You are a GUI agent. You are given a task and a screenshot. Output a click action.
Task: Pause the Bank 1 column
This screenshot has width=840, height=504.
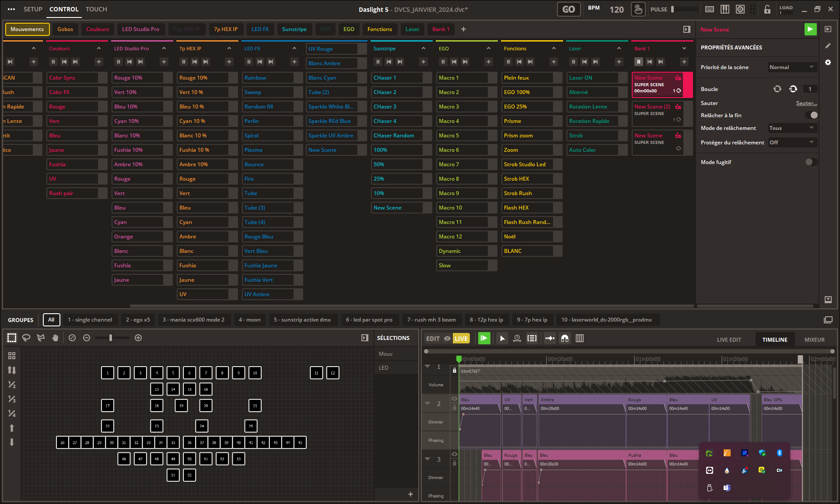pos(639,62)
